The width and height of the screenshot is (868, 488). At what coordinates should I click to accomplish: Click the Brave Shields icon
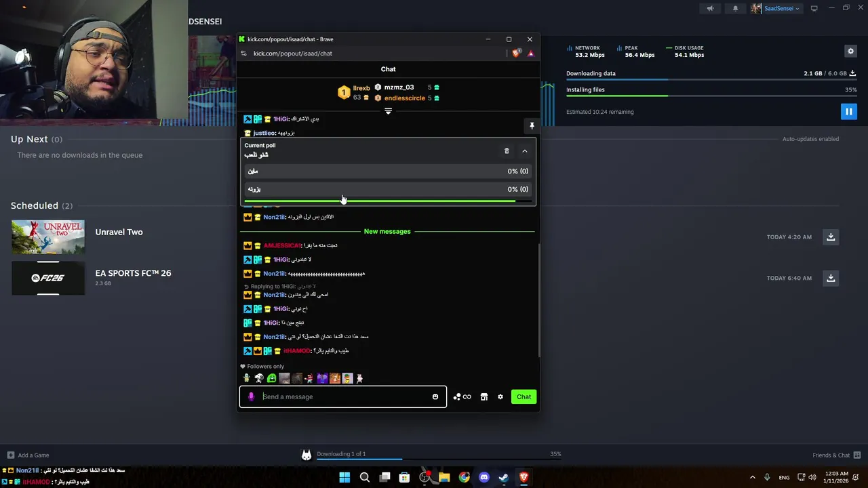coord(517,54)
